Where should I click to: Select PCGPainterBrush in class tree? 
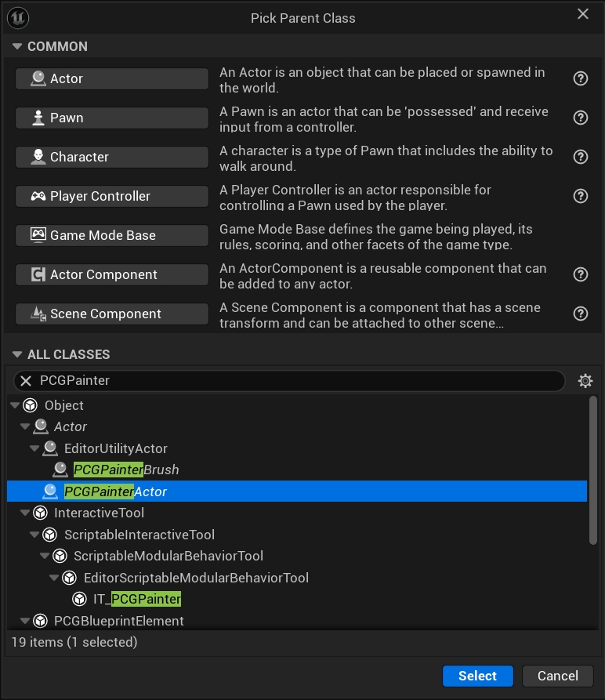pyautogui.click(x=125, y=470)
